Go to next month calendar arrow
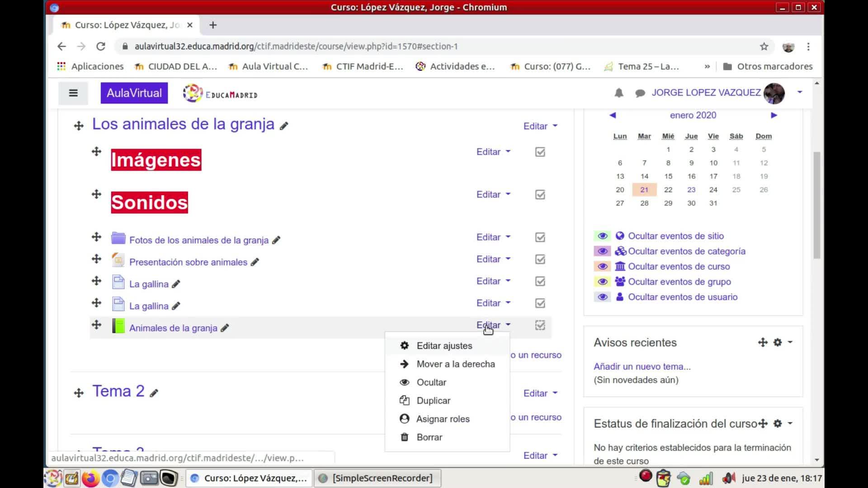868x488 pixels. [774, 115]
